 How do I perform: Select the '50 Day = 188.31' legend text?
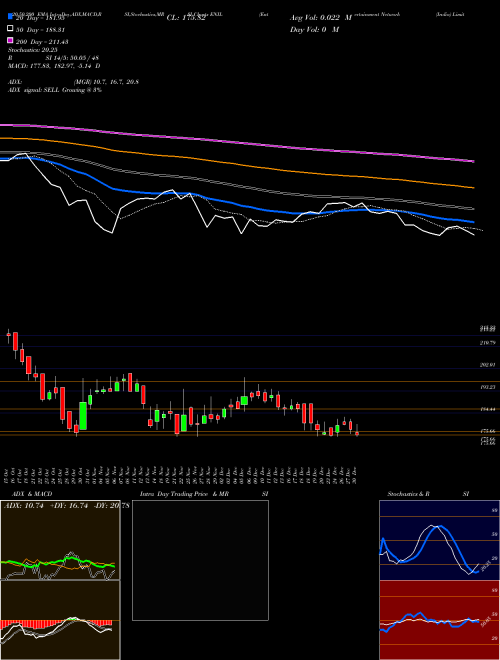click(x=42, y=30)
